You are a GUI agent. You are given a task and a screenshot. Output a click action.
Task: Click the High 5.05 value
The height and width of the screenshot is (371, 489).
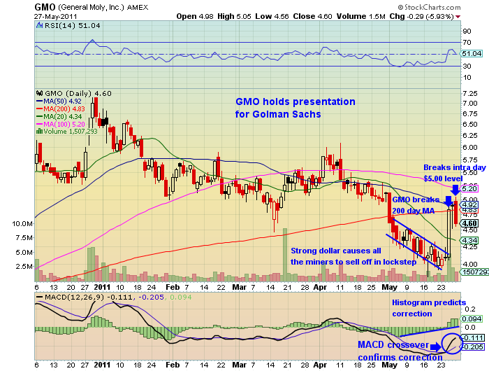click(x=234, y=16)
